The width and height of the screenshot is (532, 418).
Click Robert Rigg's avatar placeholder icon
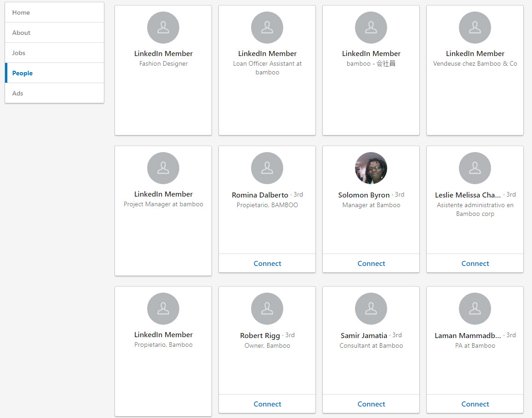[267, 309]
